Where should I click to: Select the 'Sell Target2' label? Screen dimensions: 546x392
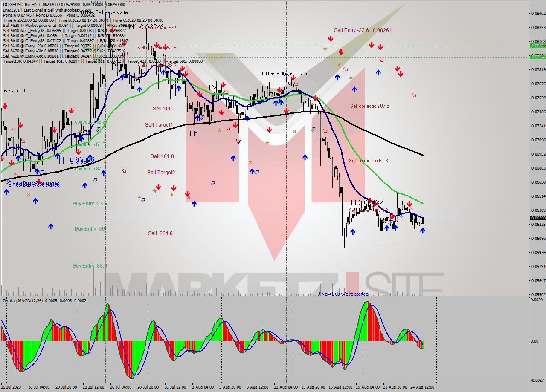pyautogui.click(x=161, y=172)
